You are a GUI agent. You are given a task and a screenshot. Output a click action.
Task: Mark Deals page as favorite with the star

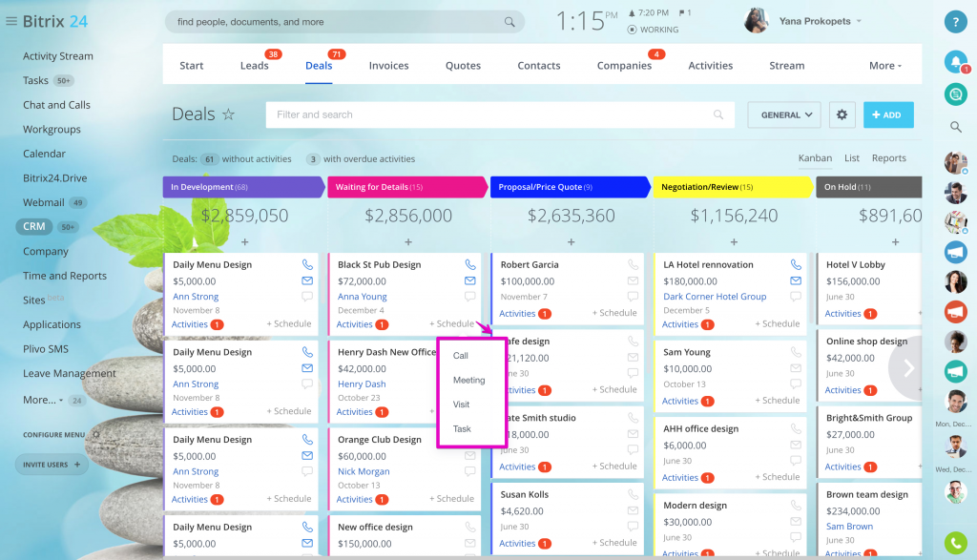(x=229, y=114)
